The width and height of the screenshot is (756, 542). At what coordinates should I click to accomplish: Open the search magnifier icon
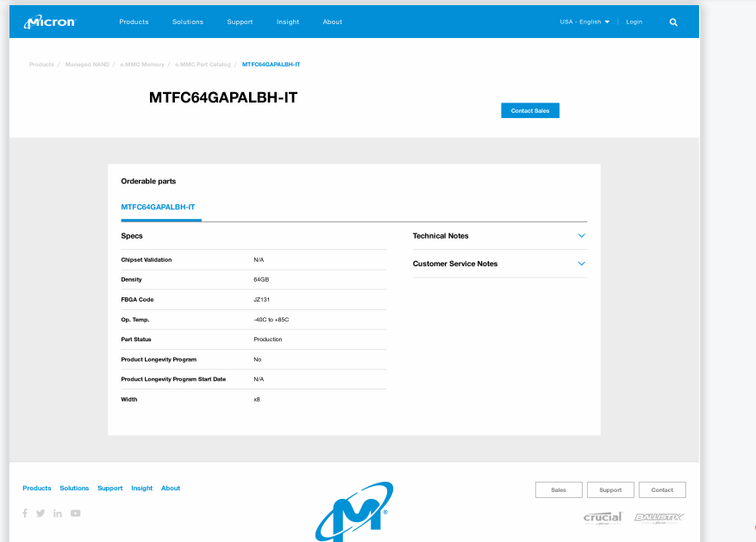pos(673,22)
